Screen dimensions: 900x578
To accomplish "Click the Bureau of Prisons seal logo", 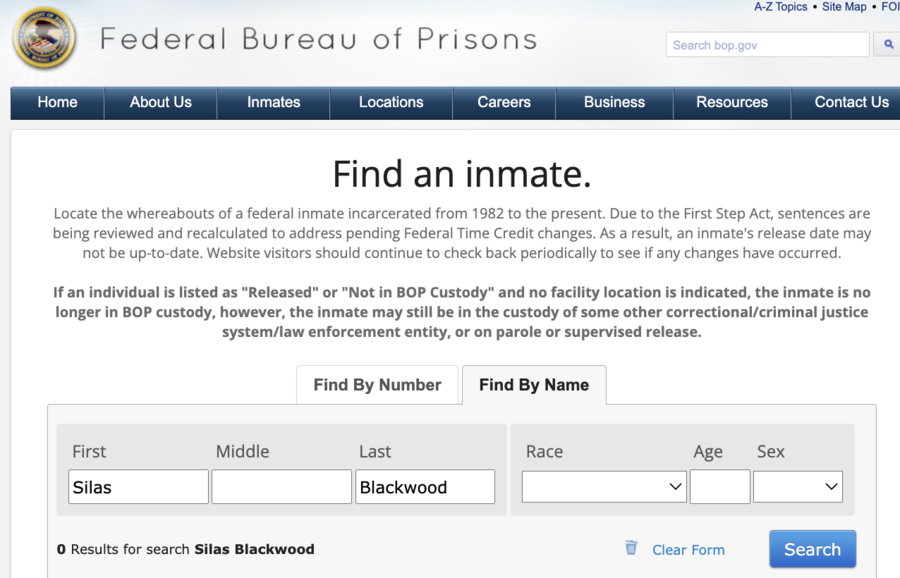I will 44,40.
